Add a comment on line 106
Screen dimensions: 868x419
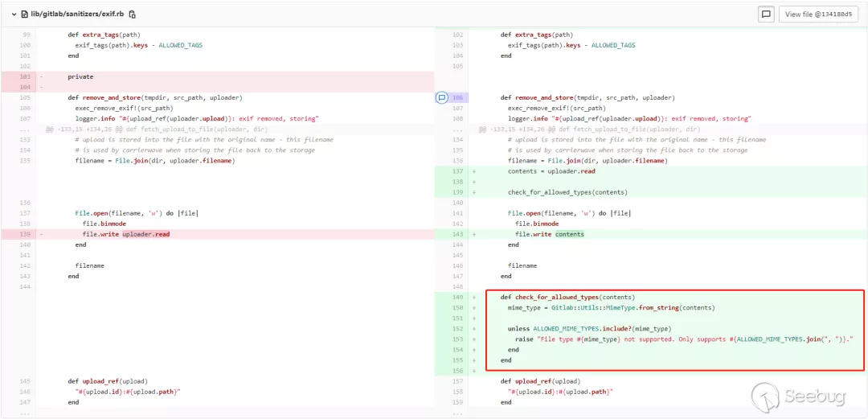pyautogui.click(x=441, y=97)
